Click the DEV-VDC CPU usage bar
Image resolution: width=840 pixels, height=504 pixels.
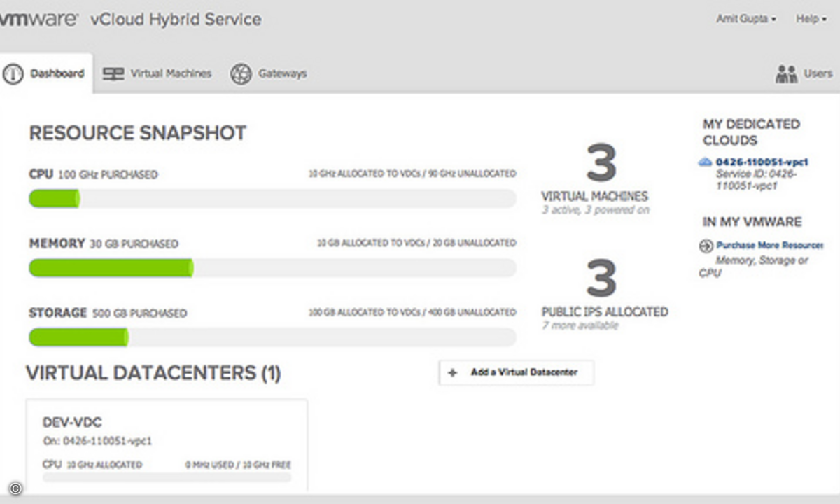click(167, 477)
